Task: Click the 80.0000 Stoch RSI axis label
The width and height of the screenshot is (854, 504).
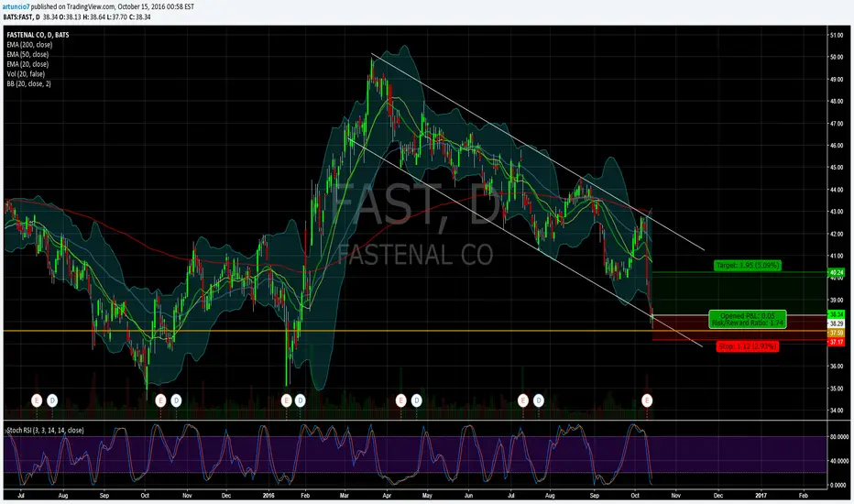Action: click(x=838, y=437)
